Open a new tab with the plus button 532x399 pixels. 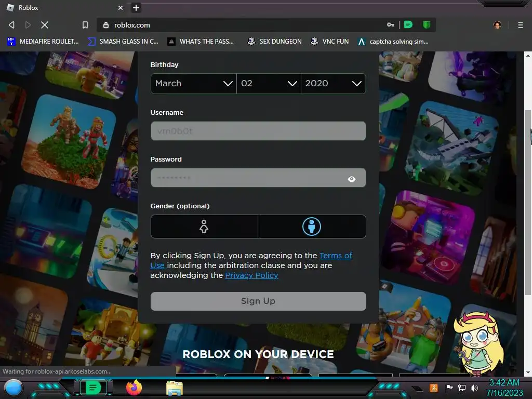136,7
